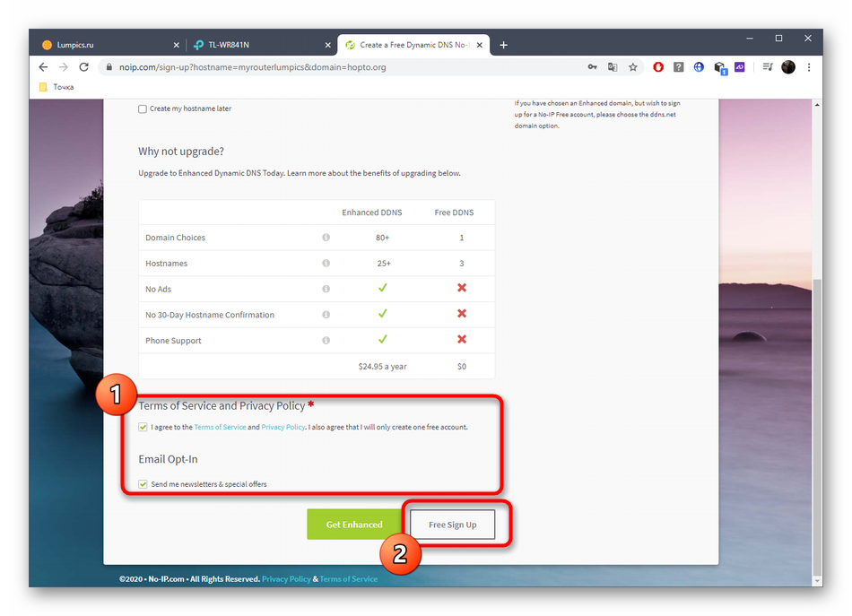Image resolution: width=852 pixels, height=616 pixels.
Task: Focus the address bar URL
Action: point(253,67)
